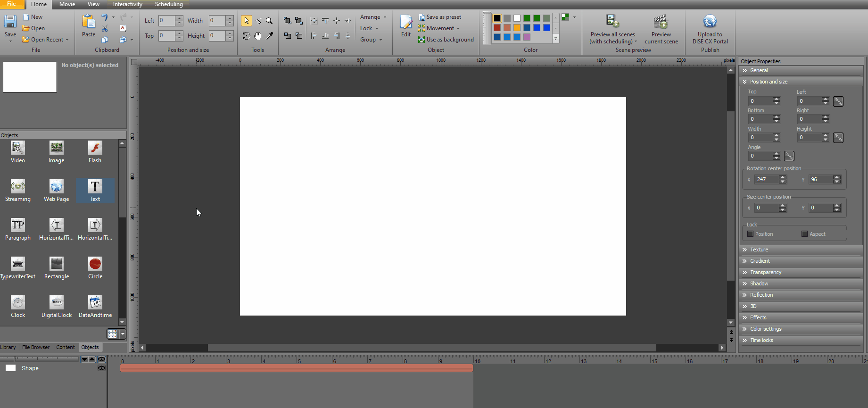Click the Paste clipboard icon
Viewport: 868px width, 408px height.
coord(89,22)
